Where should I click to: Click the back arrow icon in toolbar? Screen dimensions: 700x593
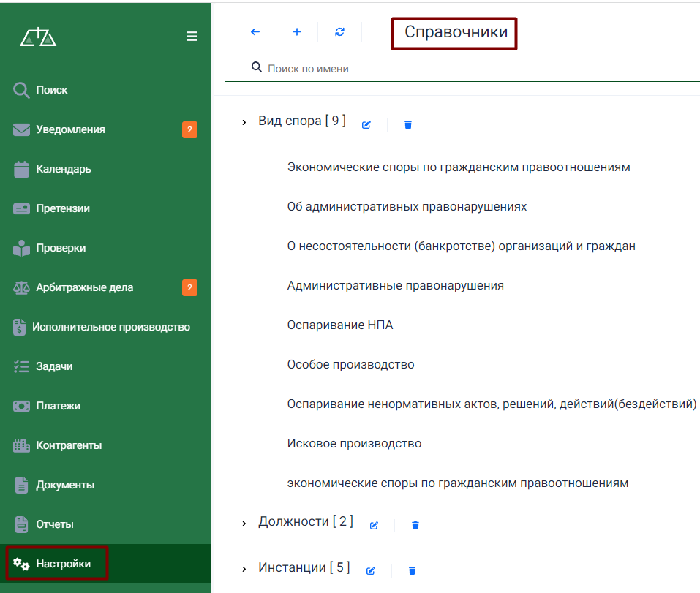coord(255,32)
